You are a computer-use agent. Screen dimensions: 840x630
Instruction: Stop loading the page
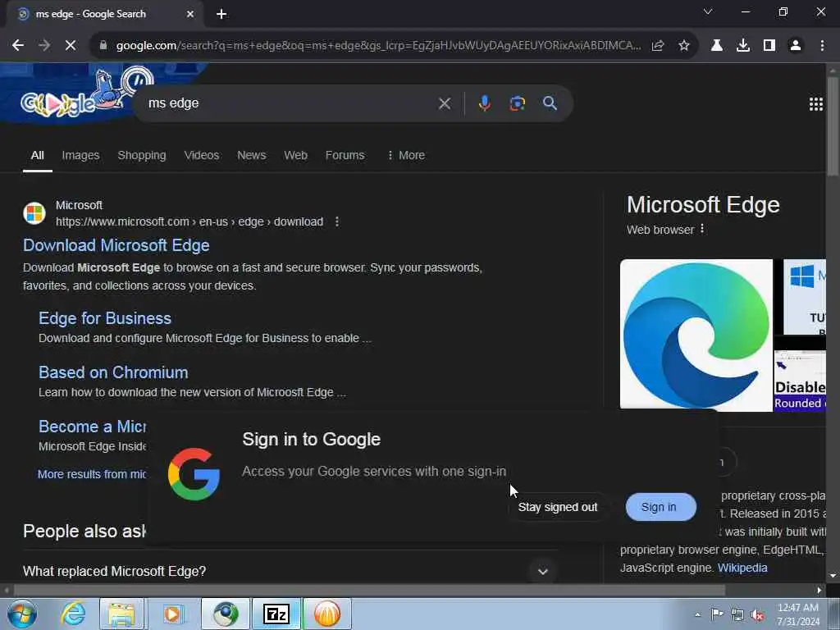tap(71, 46)
